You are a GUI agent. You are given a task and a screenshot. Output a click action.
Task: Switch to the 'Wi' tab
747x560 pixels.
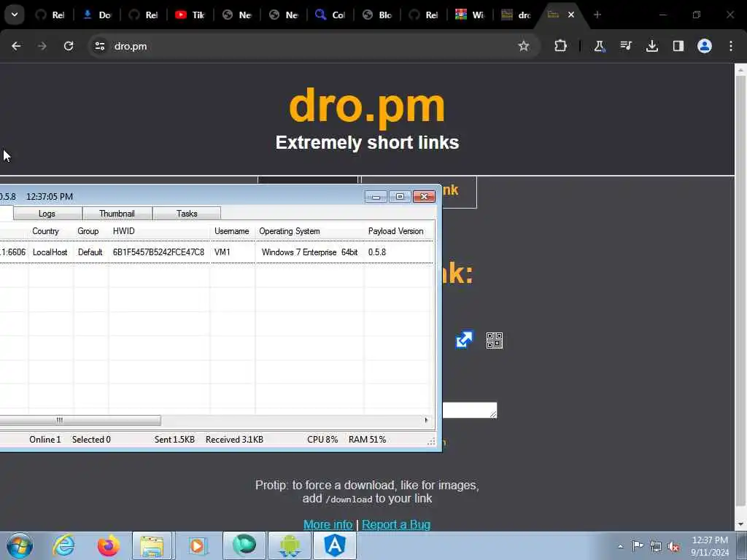pyautogui.click(x=471, y=15)
